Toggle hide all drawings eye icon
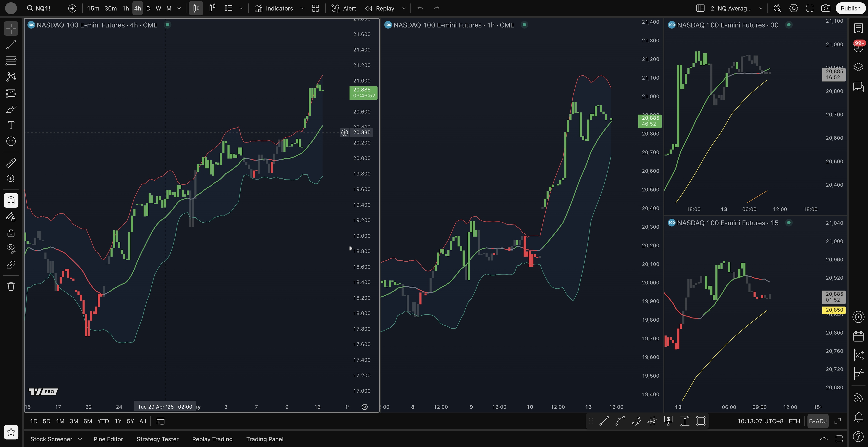Viewport: 868px width, 447px height. pyautogui.click(x=11, y=248)
